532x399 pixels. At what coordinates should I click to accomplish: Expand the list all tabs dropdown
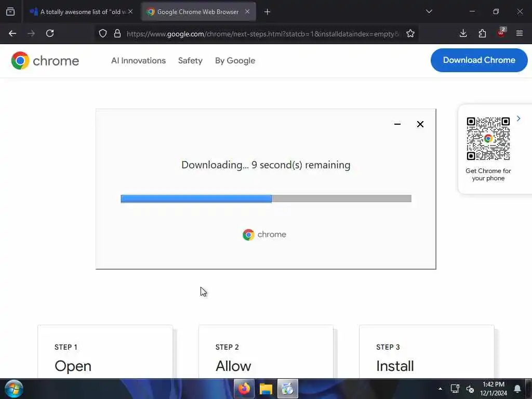(429, 11)
